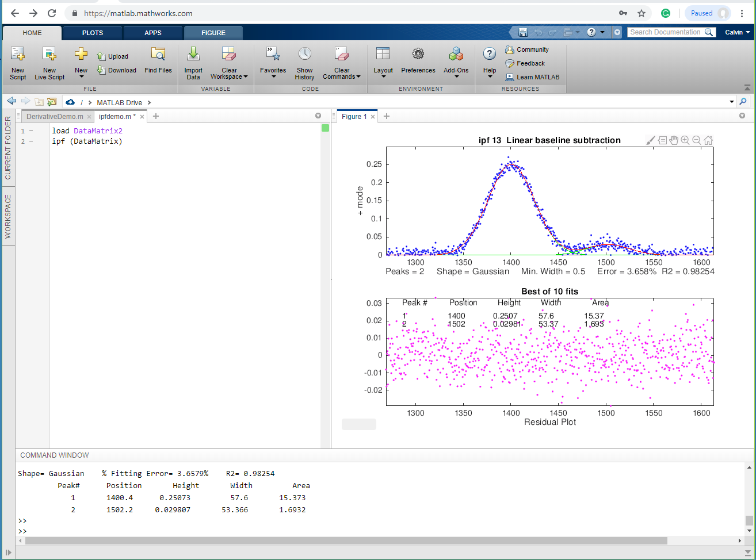This screenshot has height=560, width=756.
Task: Toggle the Workspace side panel
Action: click(x=8, y=216)
